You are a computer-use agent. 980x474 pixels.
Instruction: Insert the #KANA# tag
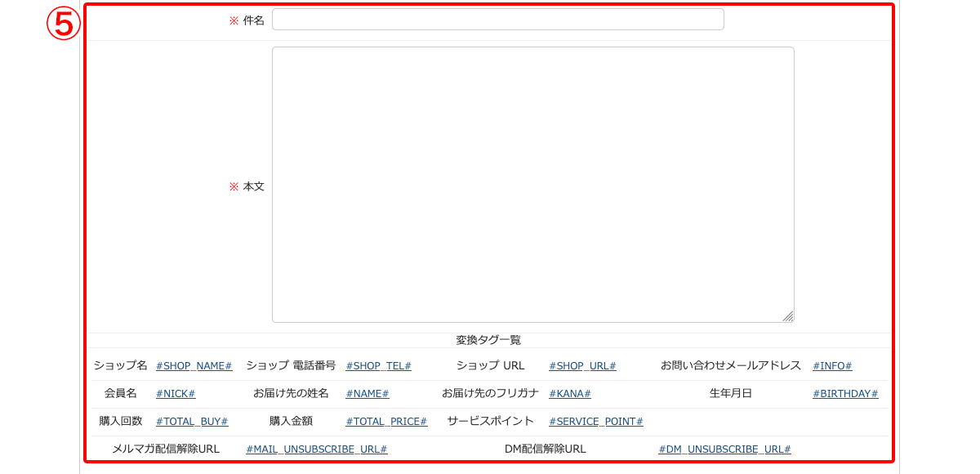(570, 394)
